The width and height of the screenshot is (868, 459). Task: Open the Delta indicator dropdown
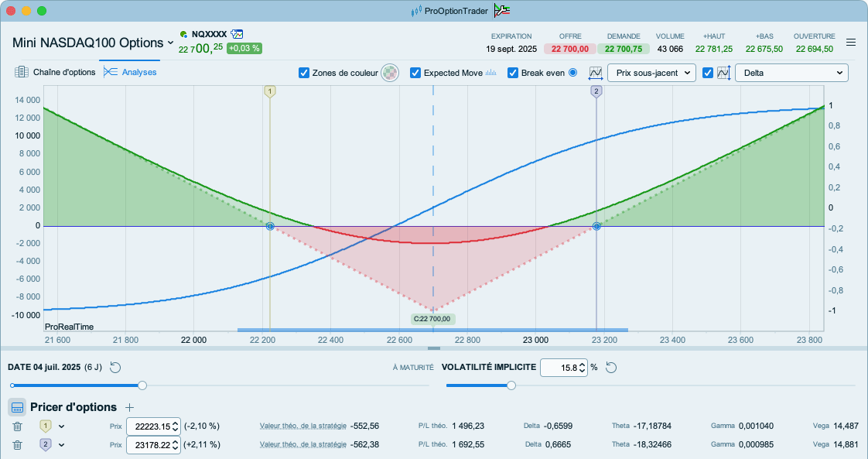click(791, 73)
